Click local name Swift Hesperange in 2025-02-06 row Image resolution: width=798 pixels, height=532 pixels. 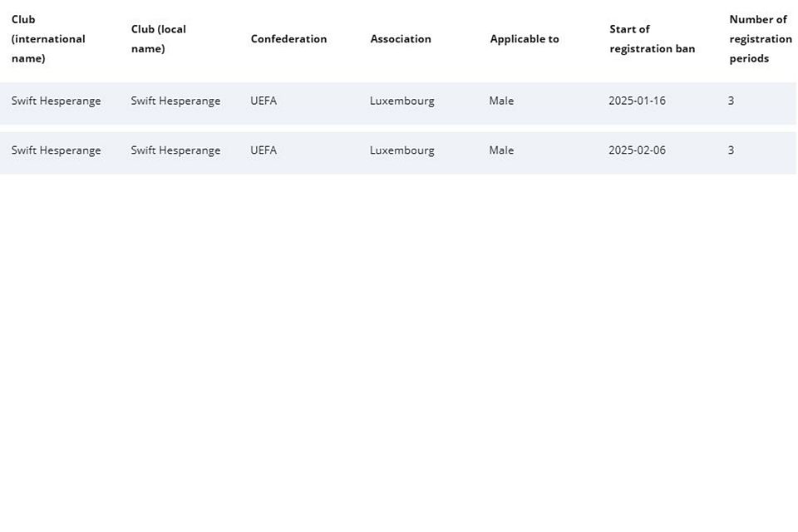(175, 150)
